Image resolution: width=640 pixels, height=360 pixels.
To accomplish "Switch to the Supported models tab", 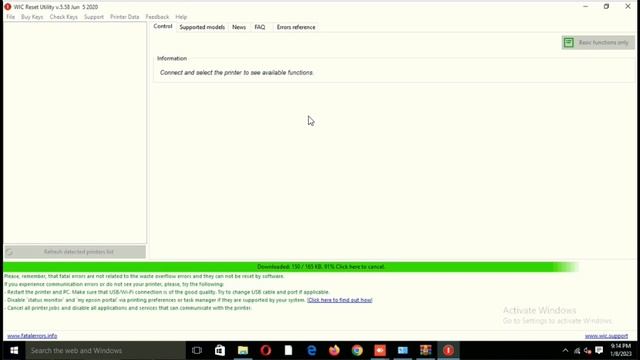I will point(202,27).
